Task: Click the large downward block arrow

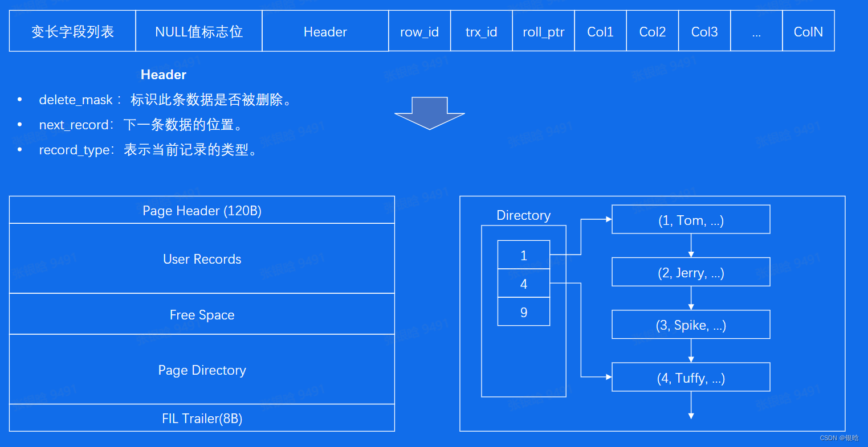Action: click(430, 113)
